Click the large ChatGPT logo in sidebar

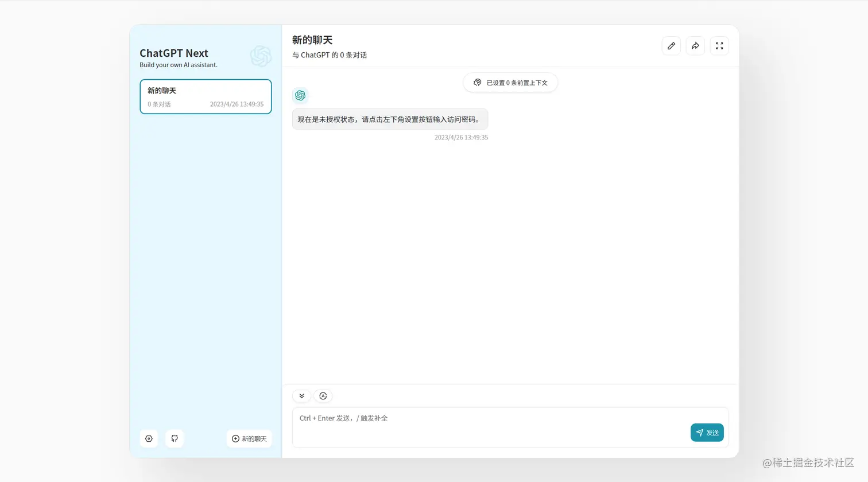click(x=261, y=56)
